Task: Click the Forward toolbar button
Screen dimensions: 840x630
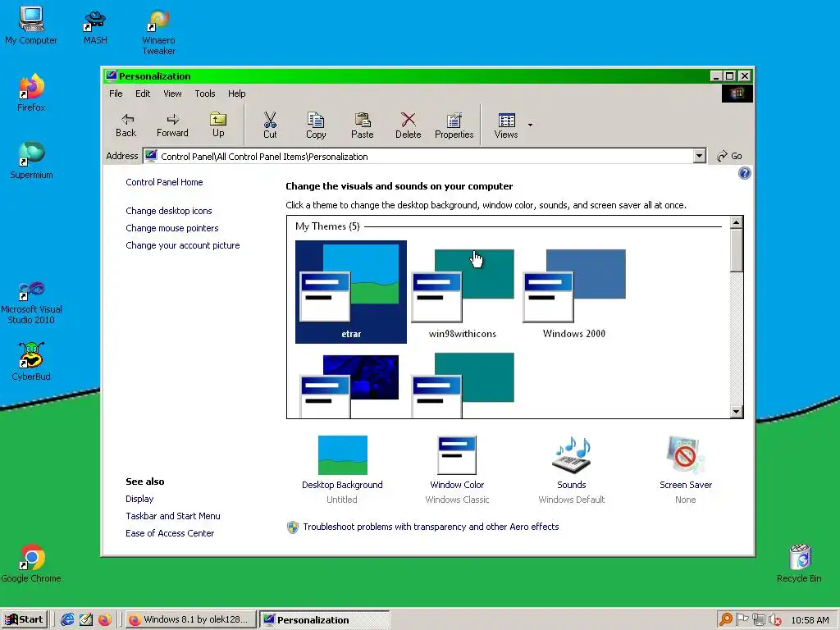Action: click(172, 126)
